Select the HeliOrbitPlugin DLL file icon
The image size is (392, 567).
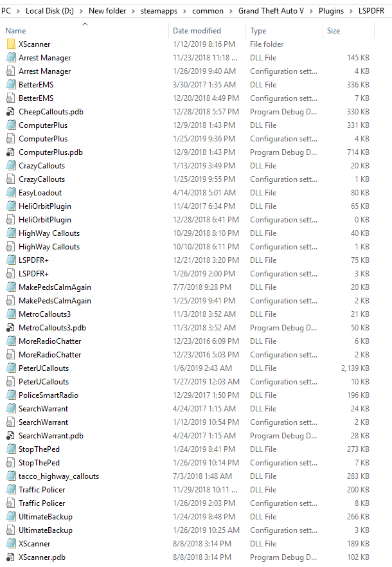(x=11, y=206)
